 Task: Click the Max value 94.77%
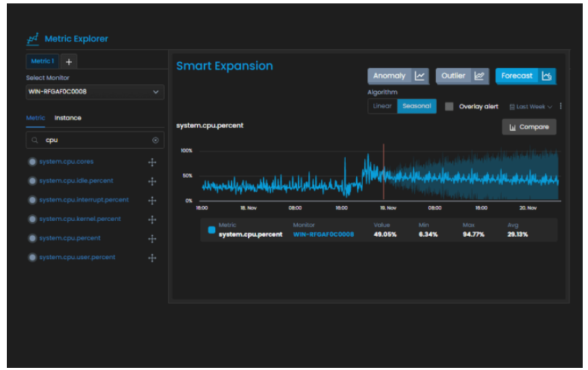(474, 235)
